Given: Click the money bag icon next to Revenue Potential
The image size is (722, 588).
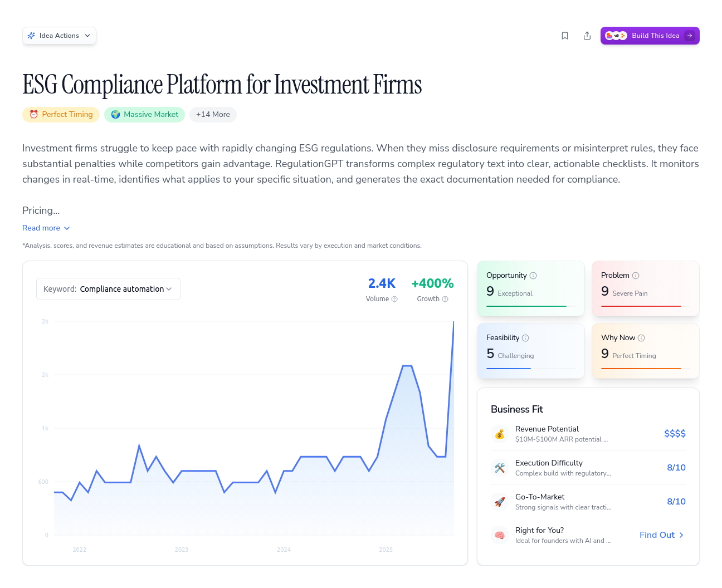Looking at the screenshot, I should pos(499,434).
